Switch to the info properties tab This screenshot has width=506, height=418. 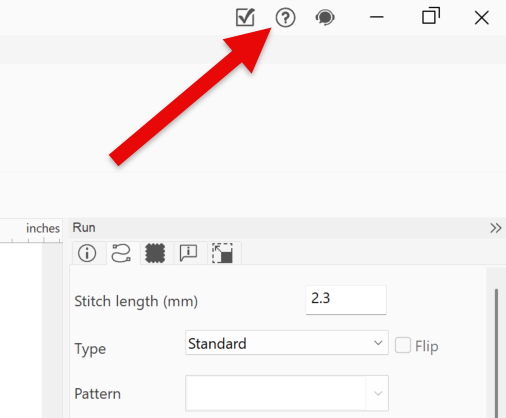pos(87,253)
